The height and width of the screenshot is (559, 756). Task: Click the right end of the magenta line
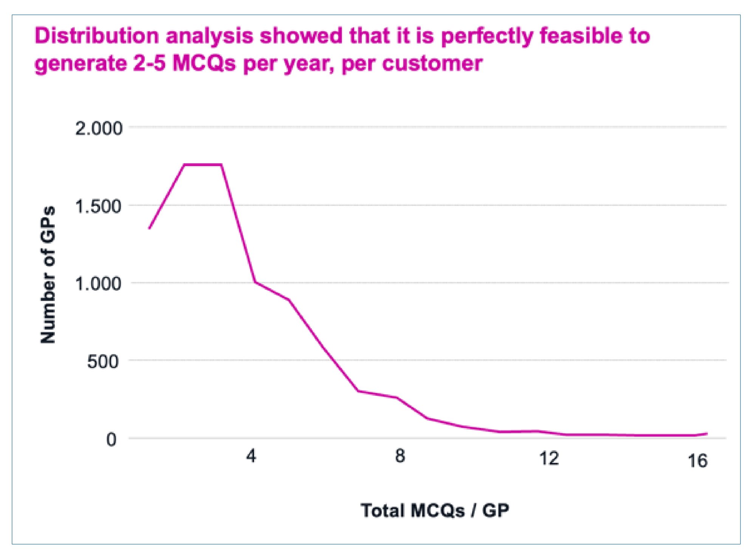click(706, 434)
